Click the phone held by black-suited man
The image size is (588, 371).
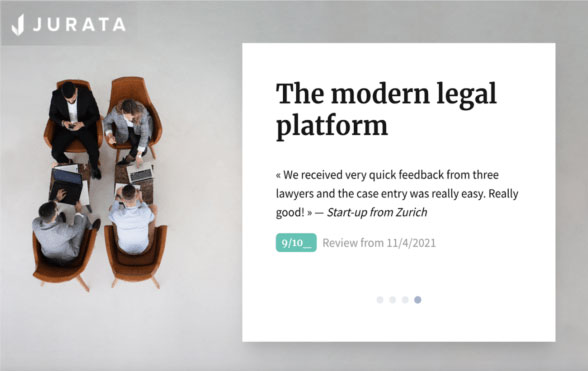71,126
